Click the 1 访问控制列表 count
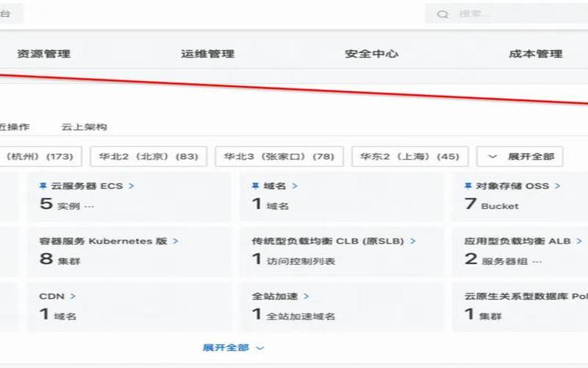The width and height of the screenshot is (588, 368). pos(293,259)
